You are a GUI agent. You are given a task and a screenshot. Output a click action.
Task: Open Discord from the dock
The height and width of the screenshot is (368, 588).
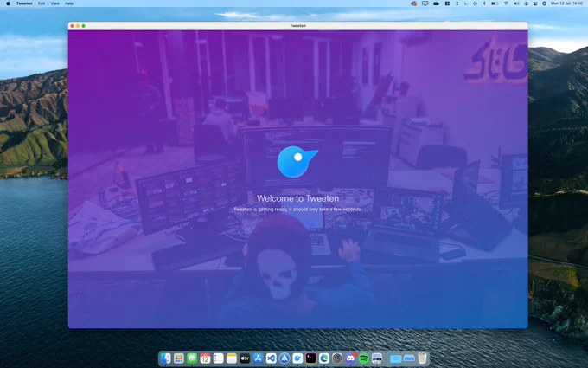[350, 358]
